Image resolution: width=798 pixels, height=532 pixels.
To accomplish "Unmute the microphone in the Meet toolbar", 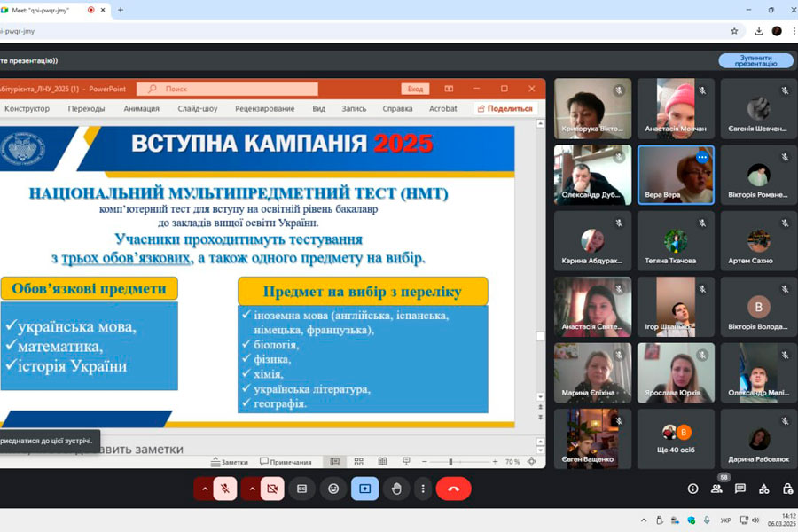I will pyautogui.click(x=225, y=489).
